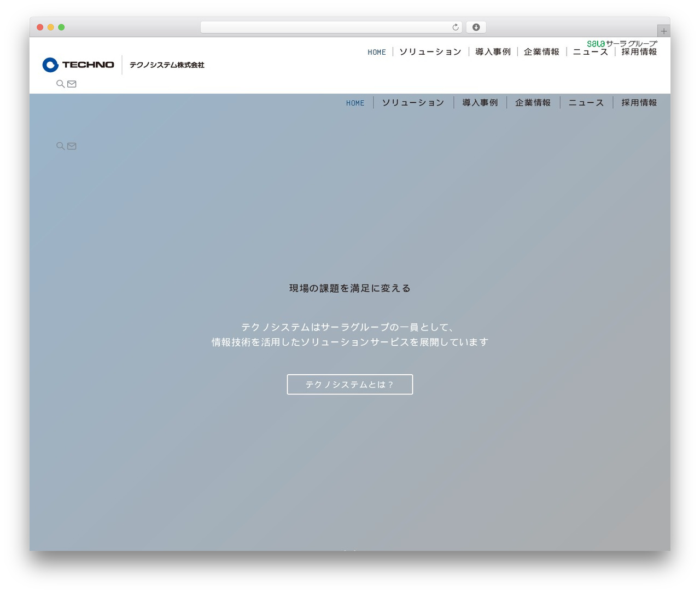This screenshot has width=700, height=593.
Task: Click the テクノシステムとは？ button
Action: point(350,385)
